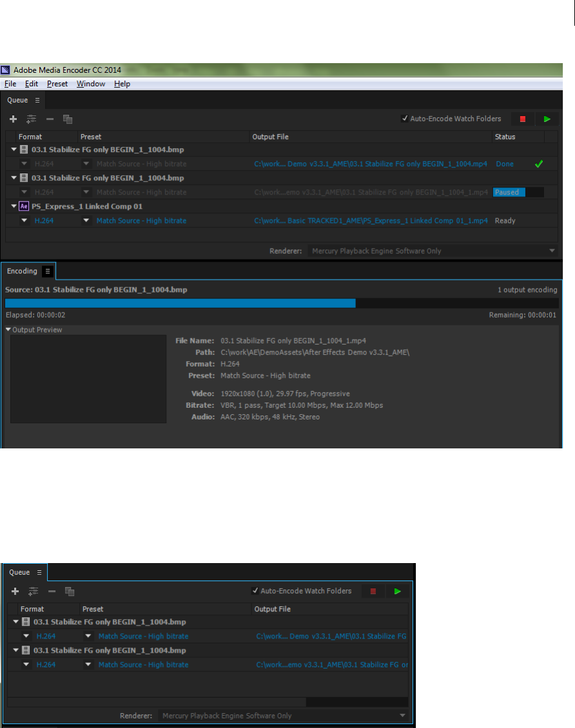
Task: Start the queue with upper green play button
Action: click(547, 119)
